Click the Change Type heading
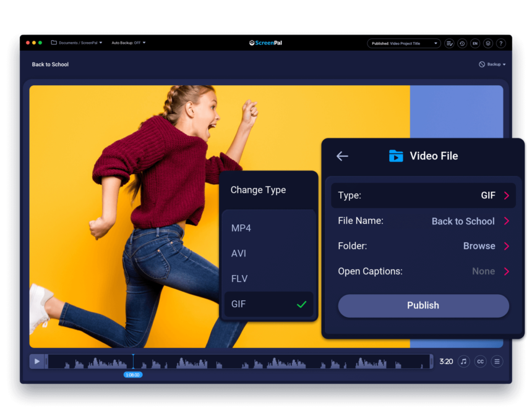The image size is (532, 419). 258,190
